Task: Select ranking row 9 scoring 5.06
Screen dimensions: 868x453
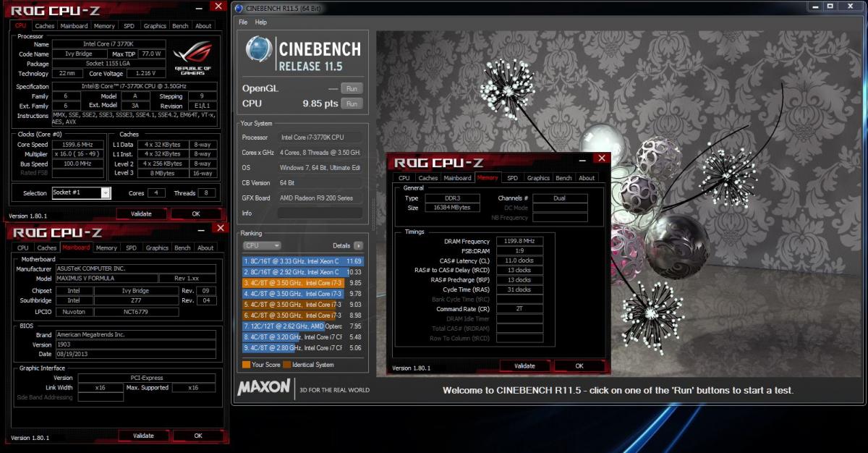Action: click(303, 348)
